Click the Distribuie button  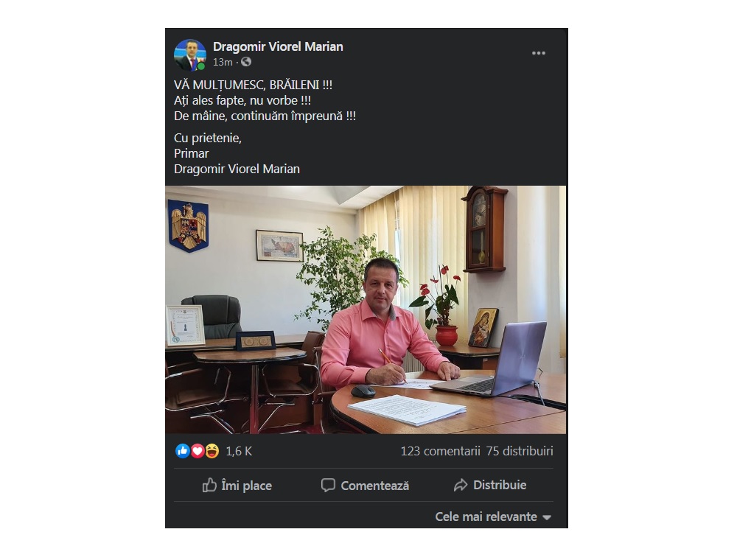pos(490,486)
